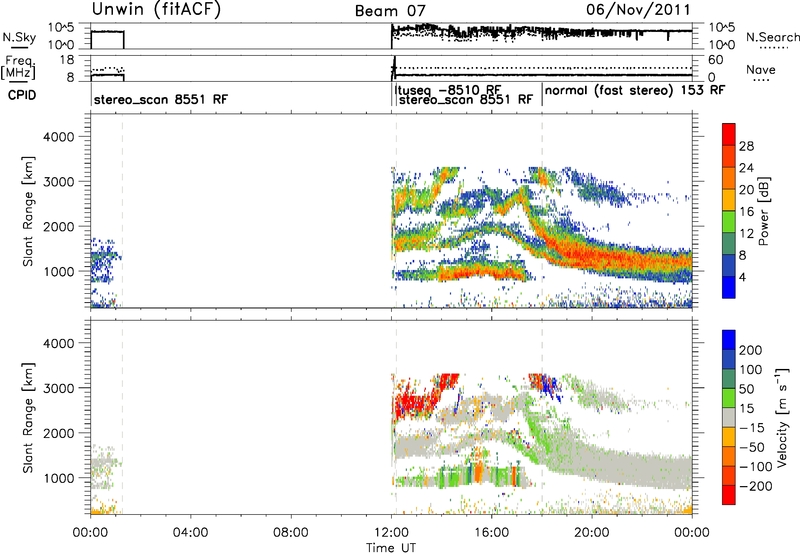Click the velocity panel 'Slant Range [km]' label
The width and height of the screenshot is (800, 554).
pos(28,418)
